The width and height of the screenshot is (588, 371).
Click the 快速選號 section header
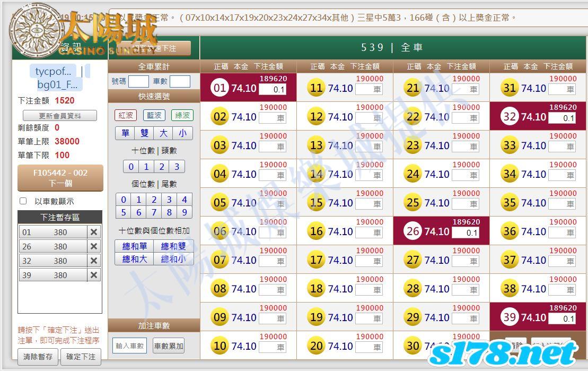click(x=154, y=96)
